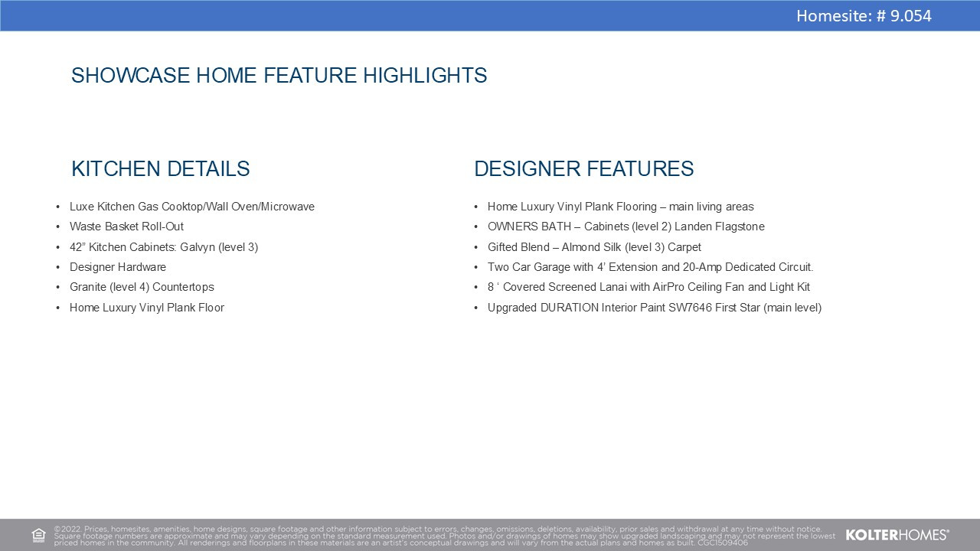Click Gifted Blend Almond Silk Carpet item
The width and height of the screenshot is (980, 551).
pyautogui.click(x=594, y=247)
